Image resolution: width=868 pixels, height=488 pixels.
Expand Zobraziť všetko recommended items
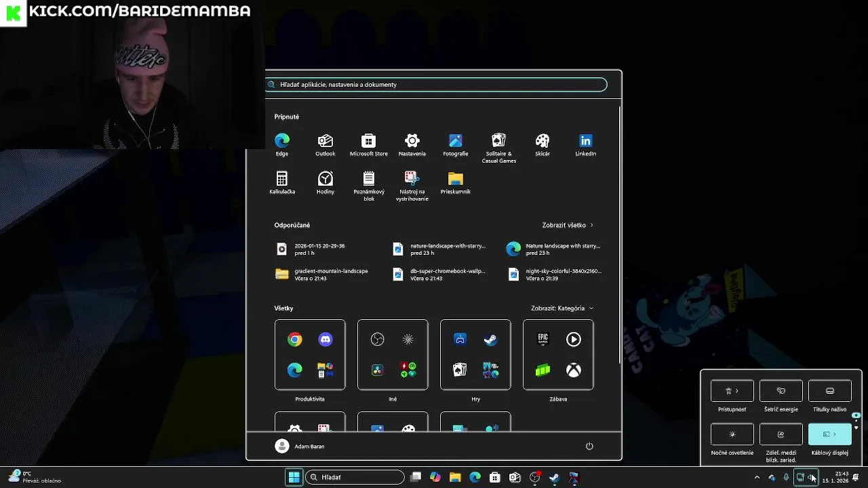tap(568, 225)
